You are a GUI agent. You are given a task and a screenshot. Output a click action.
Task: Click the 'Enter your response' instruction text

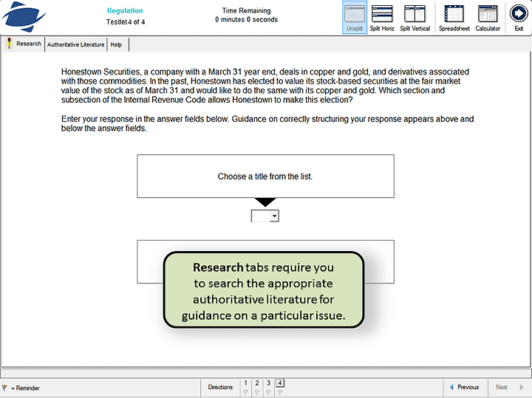(x=267, y=124)
